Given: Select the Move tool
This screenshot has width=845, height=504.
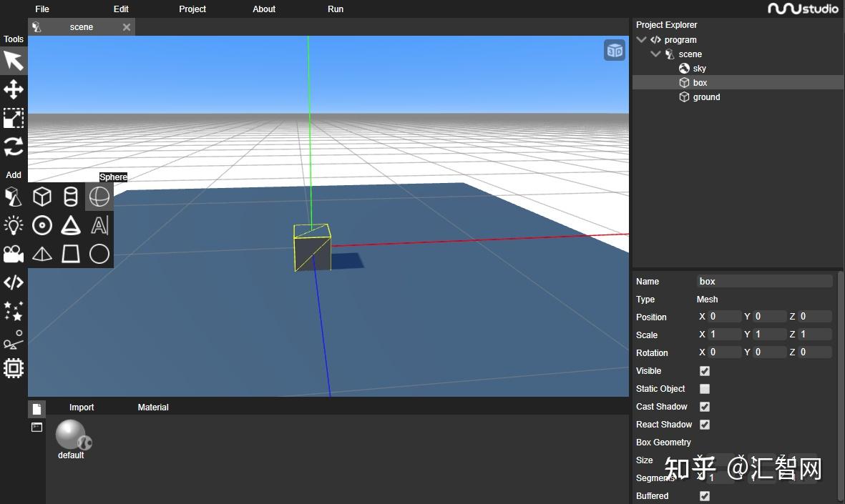Looking at the screenshot, I should click(x=13, y=89).
